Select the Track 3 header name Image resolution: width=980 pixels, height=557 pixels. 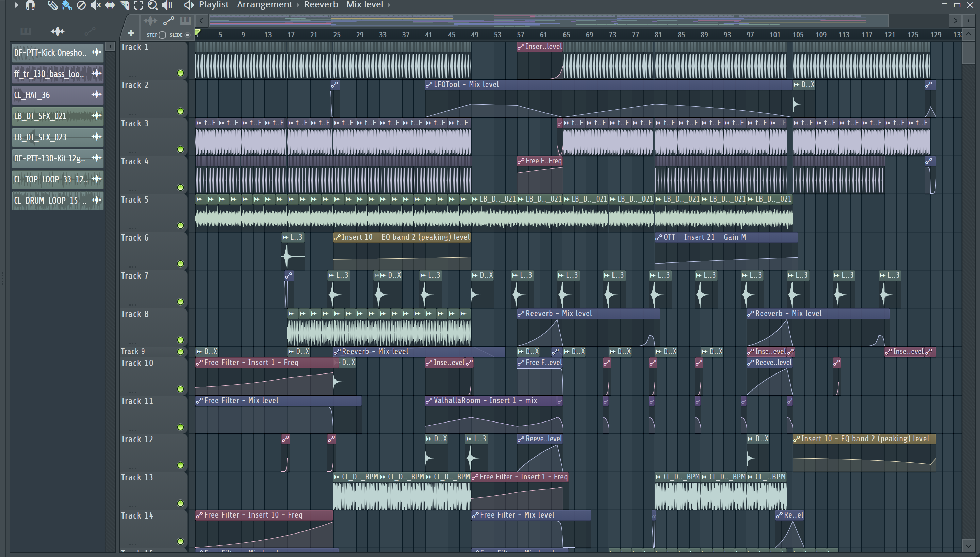point(134,123)
